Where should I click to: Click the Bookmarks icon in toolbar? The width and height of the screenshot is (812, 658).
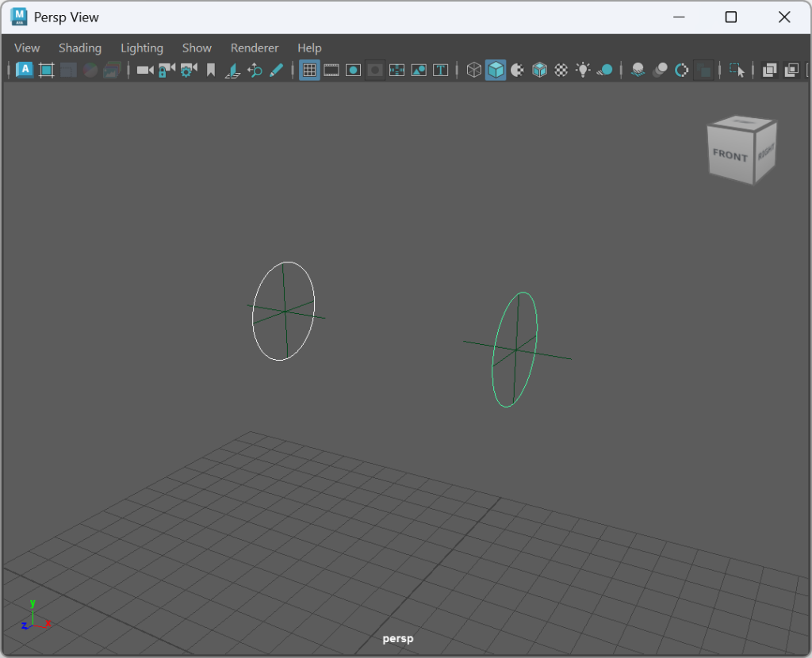click(x=211, y=71)
